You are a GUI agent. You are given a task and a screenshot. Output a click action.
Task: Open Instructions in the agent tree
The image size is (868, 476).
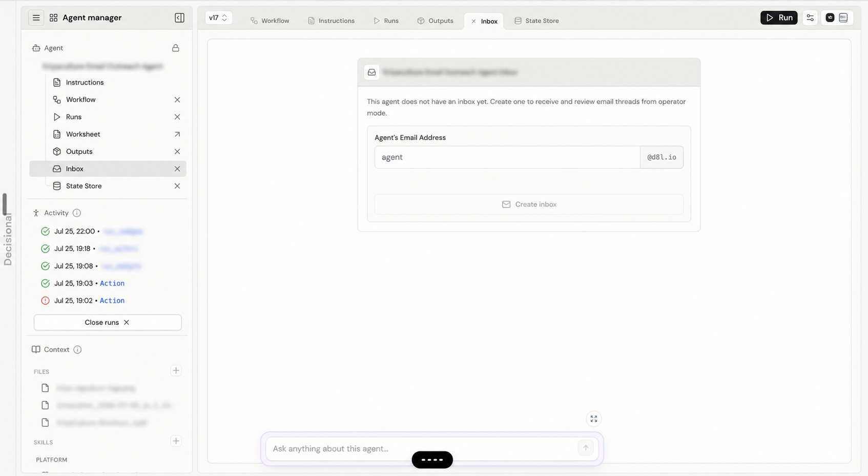85,82
